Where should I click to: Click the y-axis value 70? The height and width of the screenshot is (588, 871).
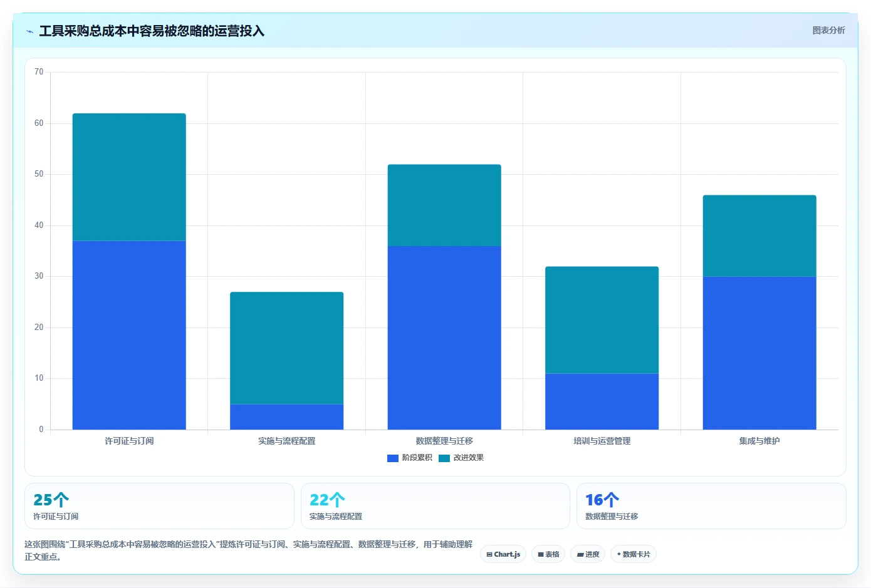pyautogui.click(x=39, y=72)
